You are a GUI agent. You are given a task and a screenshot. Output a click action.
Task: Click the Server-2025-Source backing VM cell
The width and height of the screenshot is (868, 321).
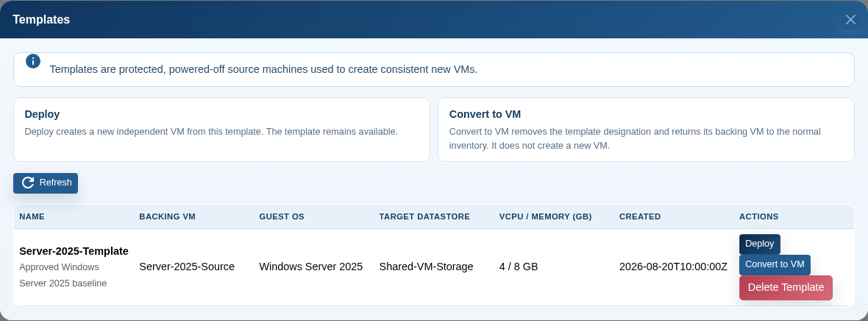point(187,267)
